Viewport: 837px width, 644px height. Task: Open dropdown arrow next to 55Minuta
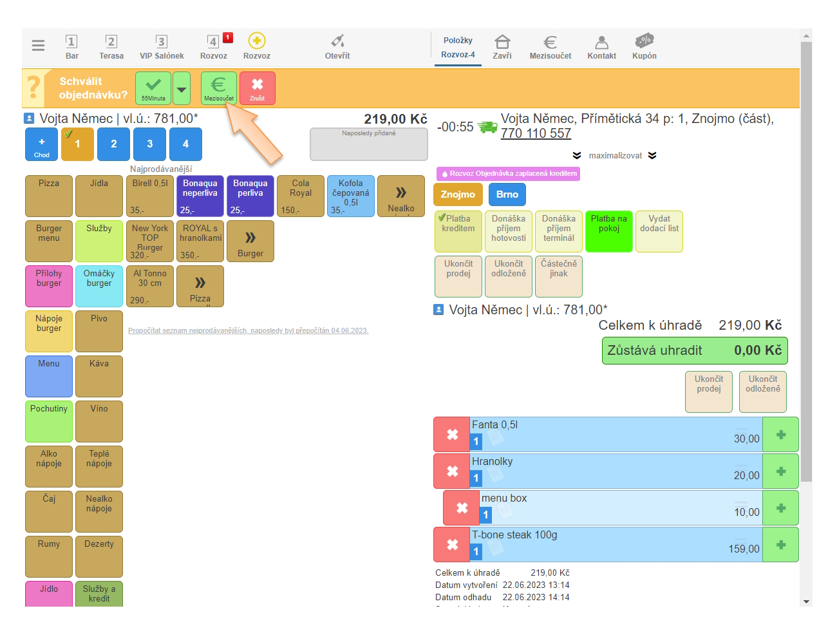coord(182,89)
